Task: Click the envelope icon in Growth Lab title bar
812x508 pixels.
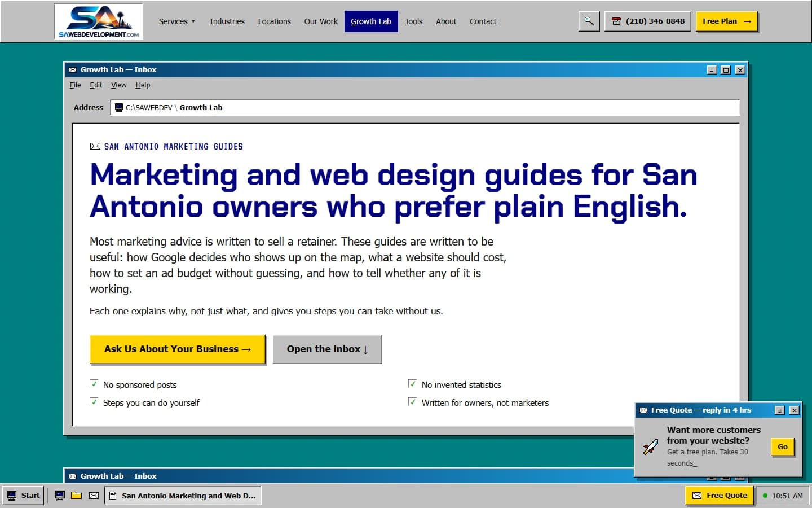Action: tap(73, 70)
